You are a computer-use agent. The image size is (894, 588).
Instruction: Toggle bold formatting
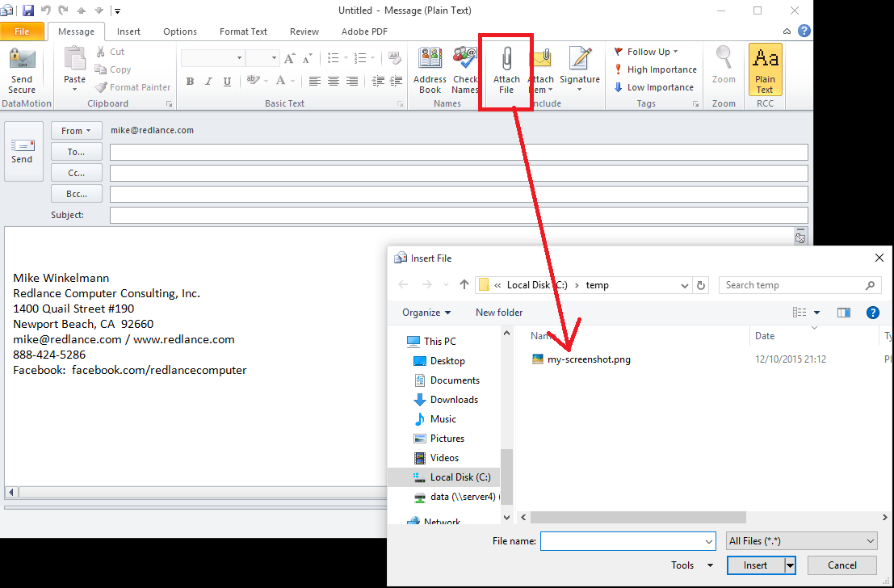(191, 82)
